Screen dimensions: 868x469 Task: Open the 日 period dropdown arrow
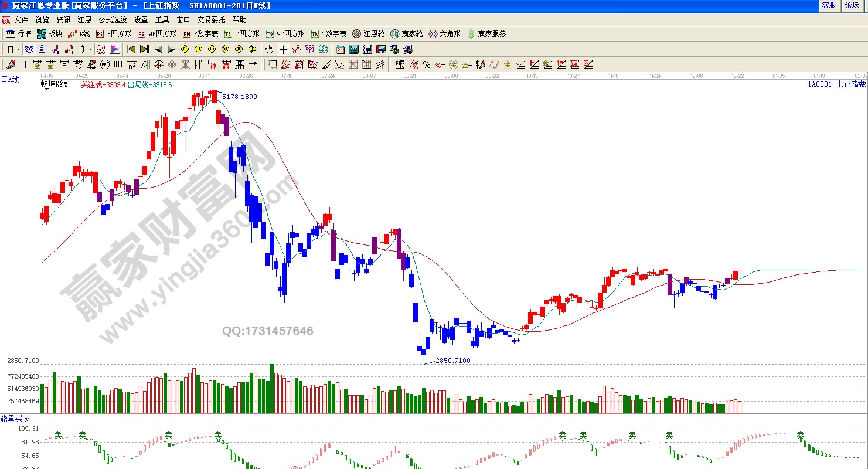(18, 49)
